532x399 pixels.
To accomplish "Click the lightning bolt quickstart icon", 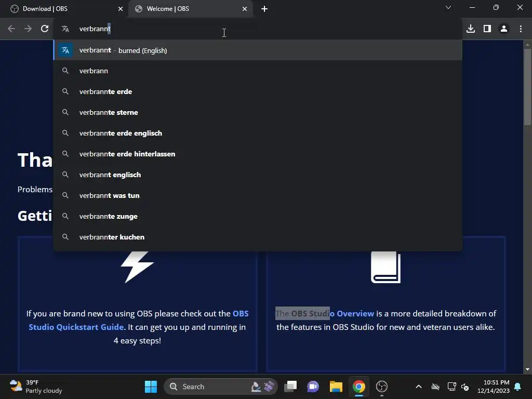I will (x=137, y=267).
